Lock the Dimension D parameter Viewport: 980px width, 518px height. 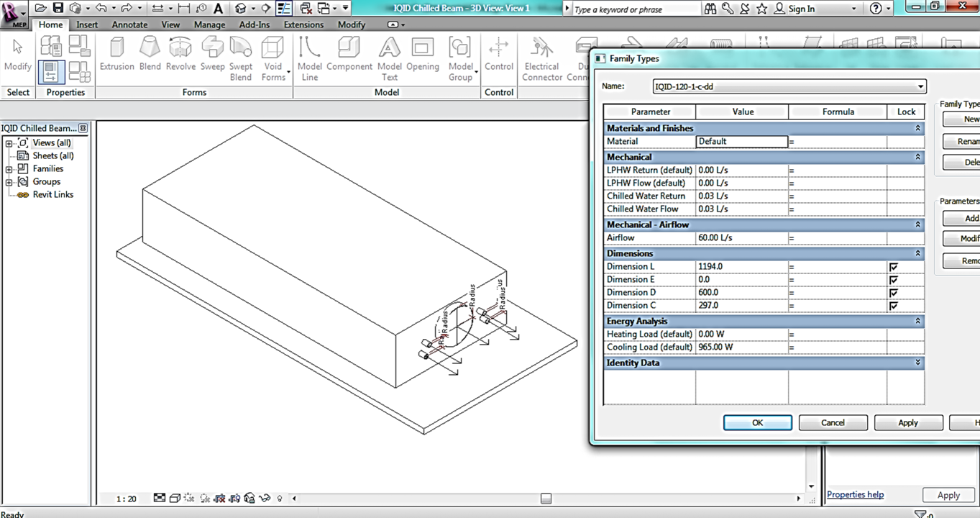pos(893,292)
